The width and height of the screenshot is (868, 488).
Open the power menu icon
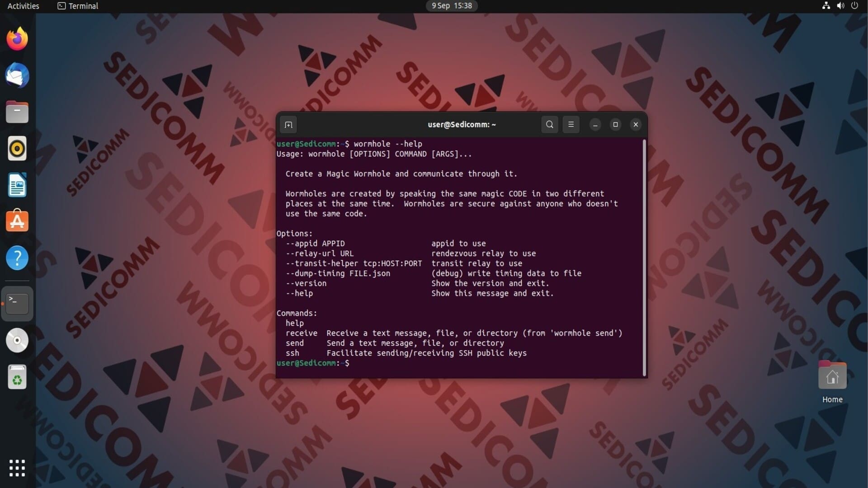[854, 6]
